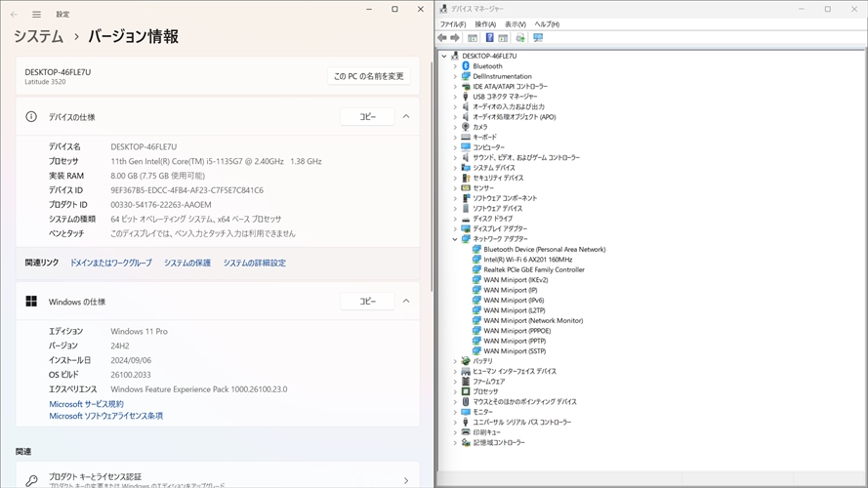The width and height of the screenshot is (868, 488).
Task: Click the Bluetooth category icon in device tree
Action: 466,66
